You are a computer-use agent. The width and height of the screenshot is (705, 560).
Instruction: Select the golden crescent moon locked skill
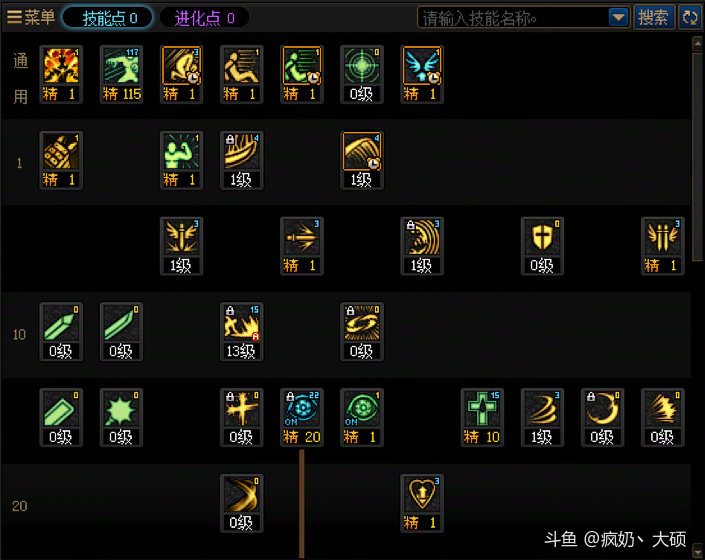(602, 417)
